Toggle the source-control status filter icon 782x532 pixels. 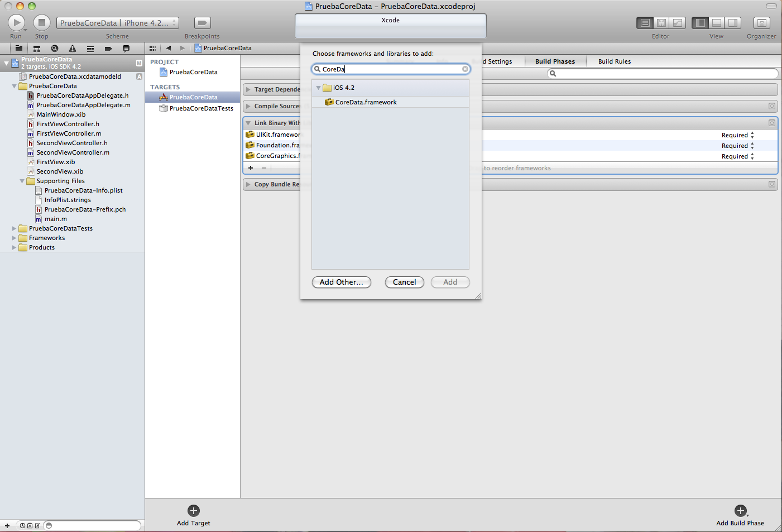click(x=30, y=526)
